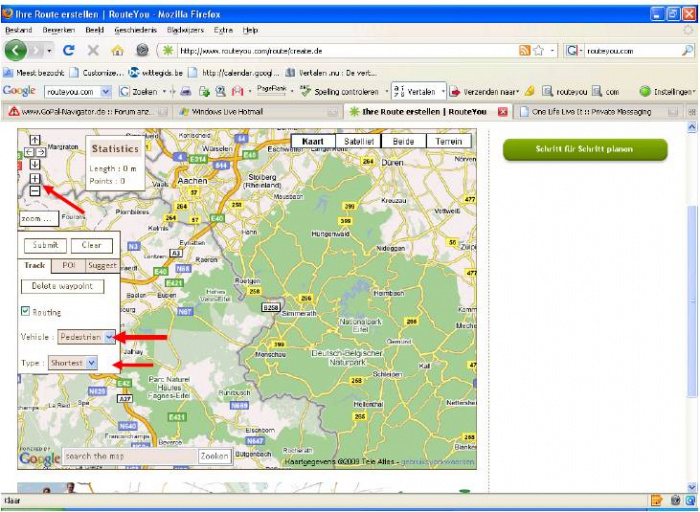Open the Bewerken menu
Image resolution: width=700 pixels, height=512 pixels.
click(x=58, y=30)
